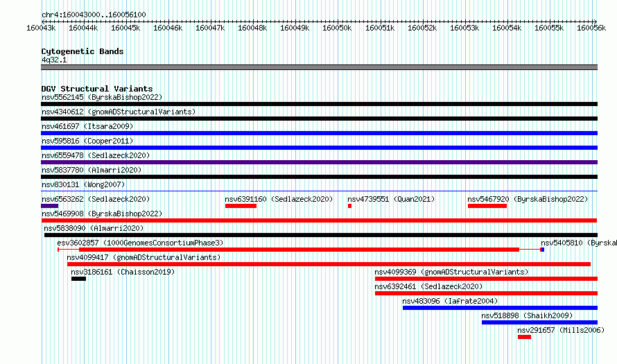Click the 160056k ruler tick label
This screenshot has width=617, height=364.
(591, 28)
